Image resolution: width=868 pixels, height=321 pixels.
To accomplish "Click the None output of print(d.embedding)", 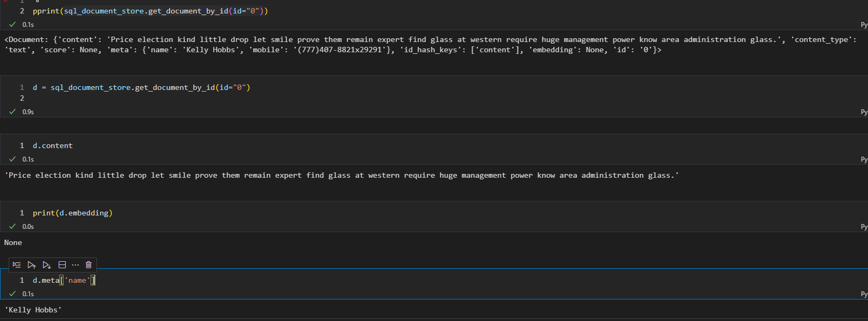I will [13, 242].
